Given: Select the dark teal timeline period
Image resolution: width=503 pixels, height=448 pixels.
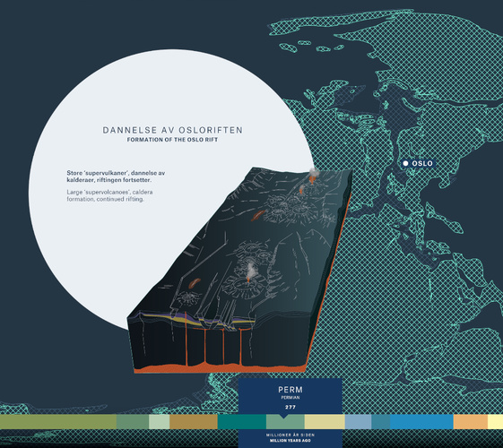Looking at the screenshot, I should click(242, 421).
